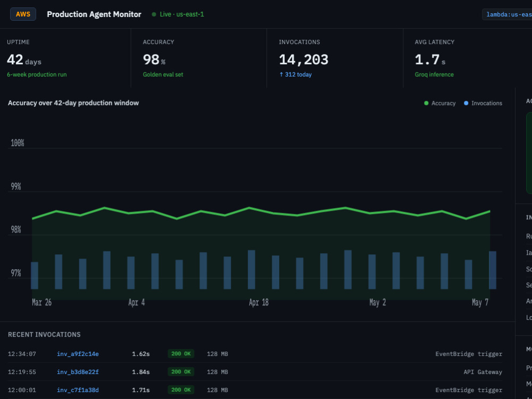Click the May 7 x-axis label

[480, 302]
